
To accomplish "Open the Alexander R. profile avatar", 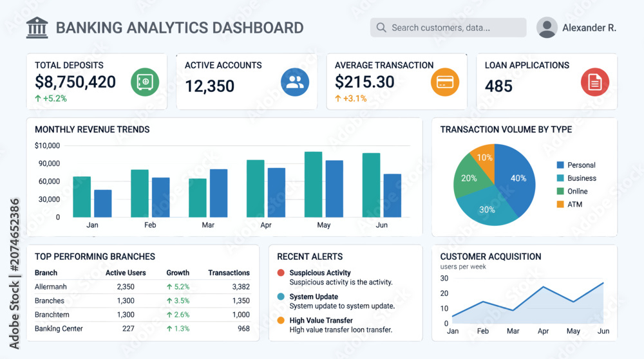I will [x=547, y=28].
